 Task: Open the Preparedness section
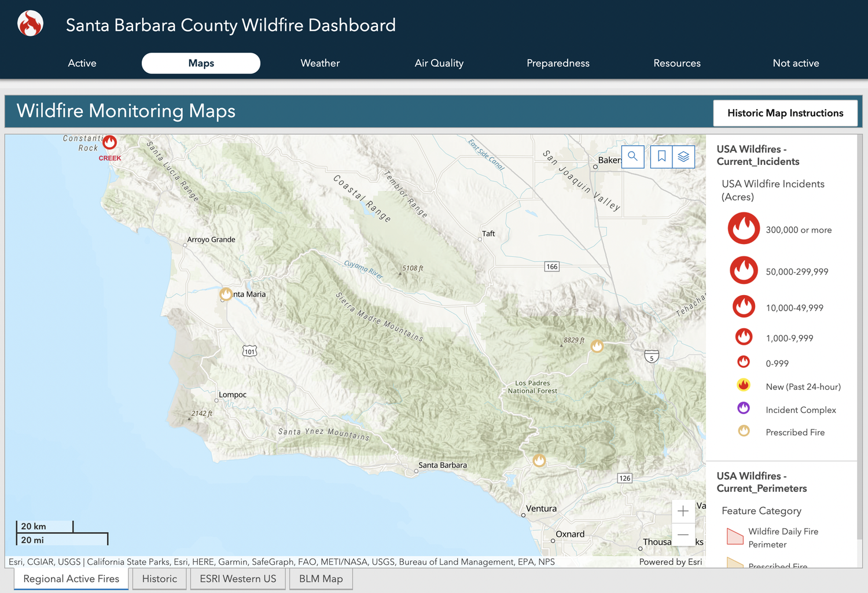pos(558,63)
